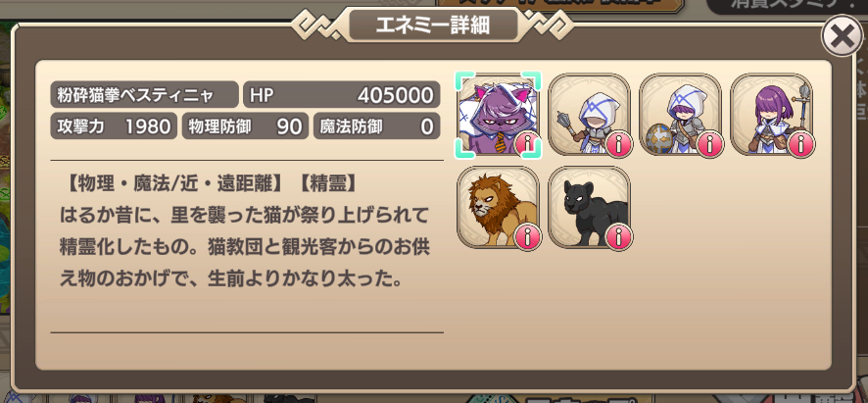868x403 pixels.
Task: Click the 物理防御 90 stat field
Action: click(x=245, y=126)
